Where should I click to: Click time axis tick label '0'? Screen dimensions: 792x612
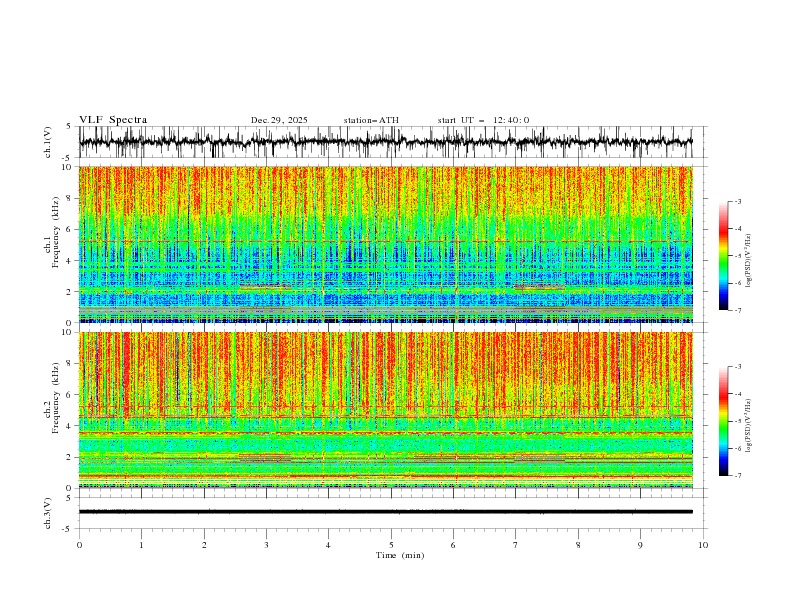[x=79, y=545]
